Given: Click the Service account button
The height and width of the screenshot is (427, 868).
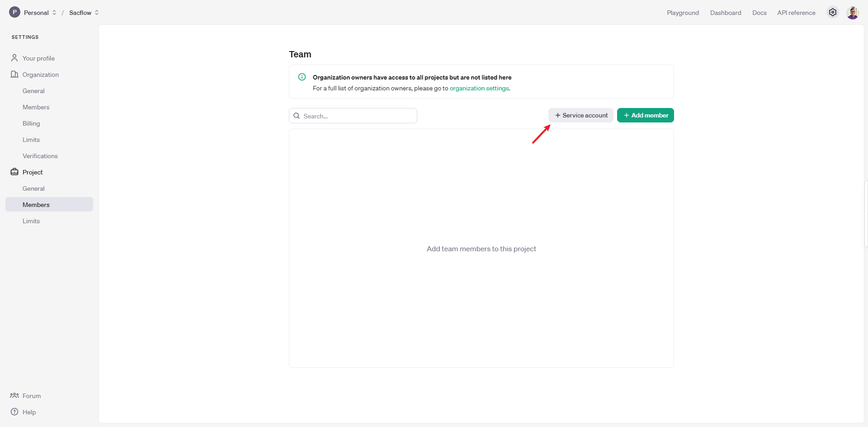Looking at the screenshot, I should tap(581, 115).
